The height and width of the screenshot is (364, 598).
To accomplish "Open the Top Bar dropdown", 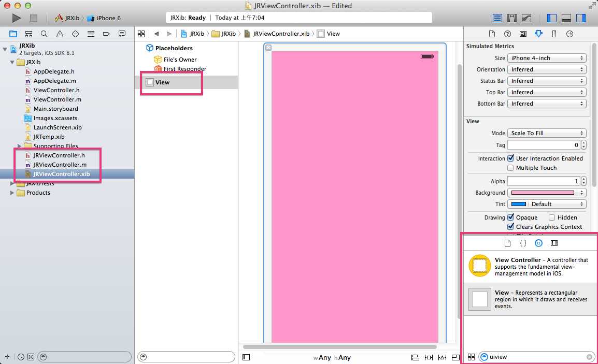I will pos(547,92).
